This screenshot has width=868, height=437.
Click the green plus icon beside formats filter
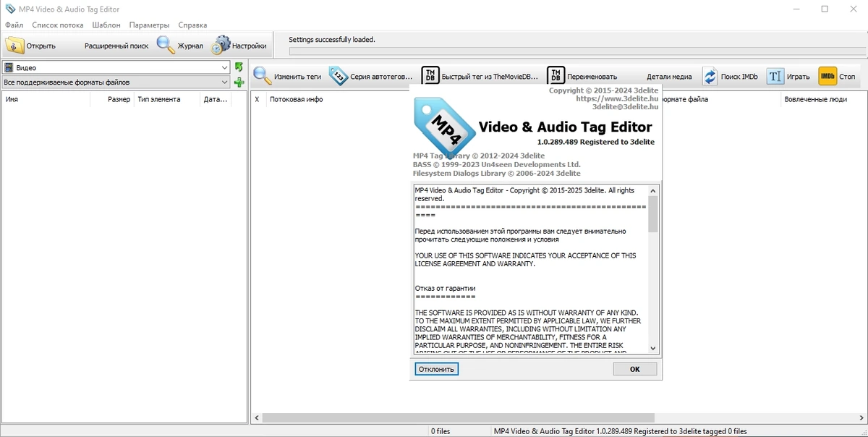point(239,82)
